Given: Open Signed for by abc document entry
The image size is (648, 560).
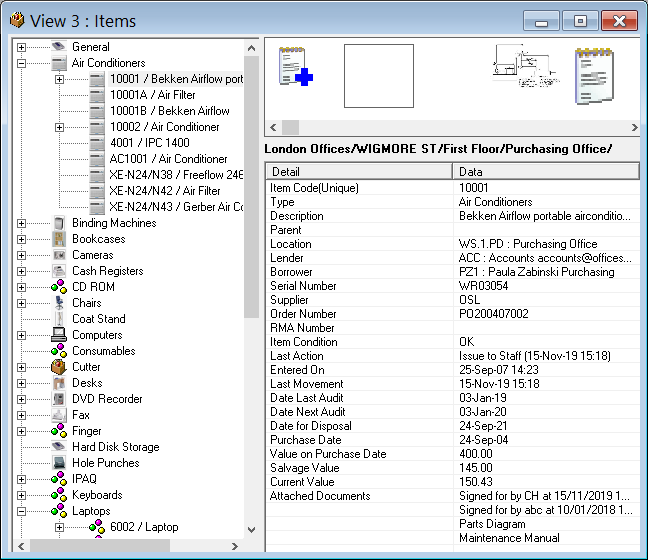Looking at the screenshot, I should coord(546,510).
